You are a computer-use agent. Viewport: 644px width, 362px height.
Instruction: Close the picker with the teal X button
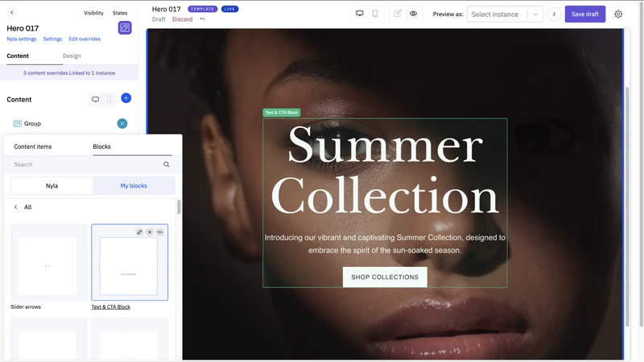point(122,124)
